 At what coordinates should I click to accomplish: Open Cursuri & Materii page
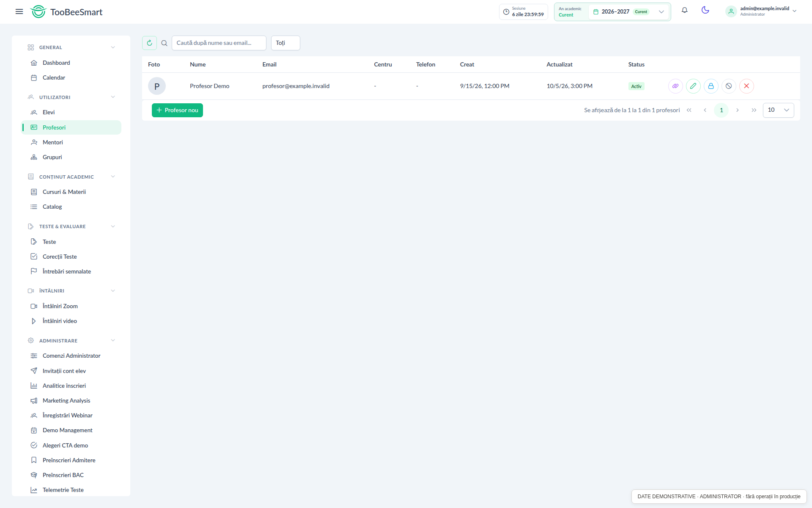click(71, 192)
